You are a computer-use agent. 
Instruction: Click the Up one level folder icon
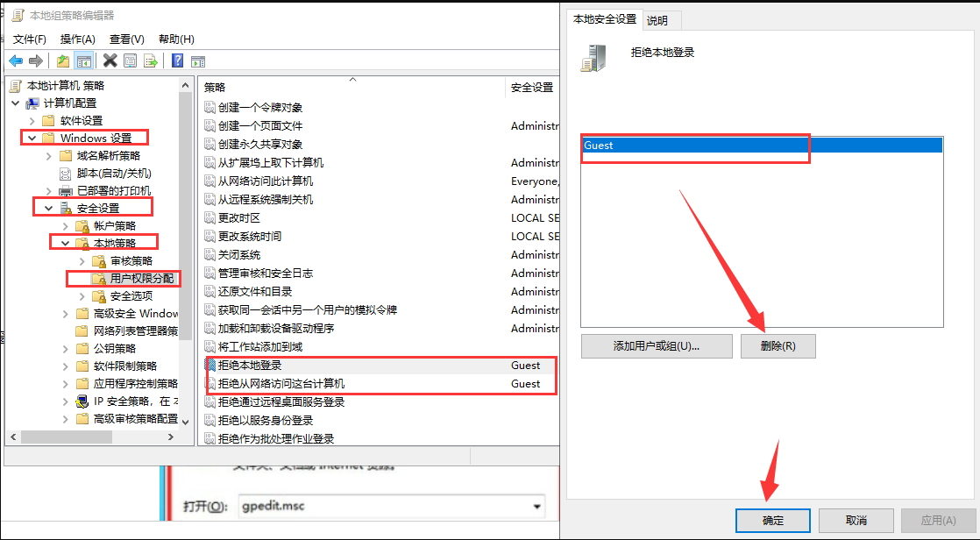[x=64, y=60]
